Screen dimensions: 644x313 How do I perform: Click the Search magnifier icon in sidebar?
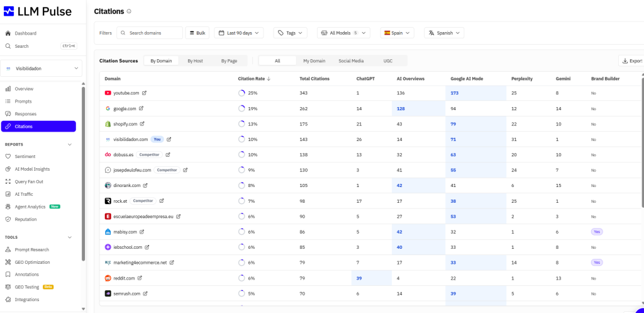(8, 46)
